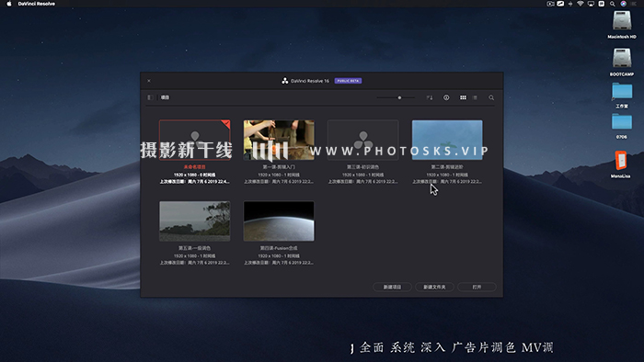
Task: Click the 第五课-一级调色 project name text
Action: click(195, 248)
